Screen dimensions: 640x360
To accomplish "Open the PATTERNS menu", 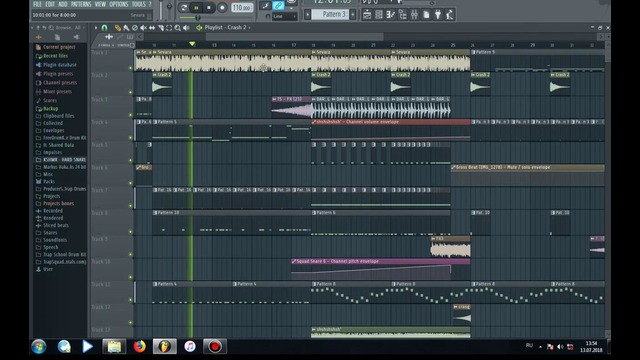I will 81,4.
